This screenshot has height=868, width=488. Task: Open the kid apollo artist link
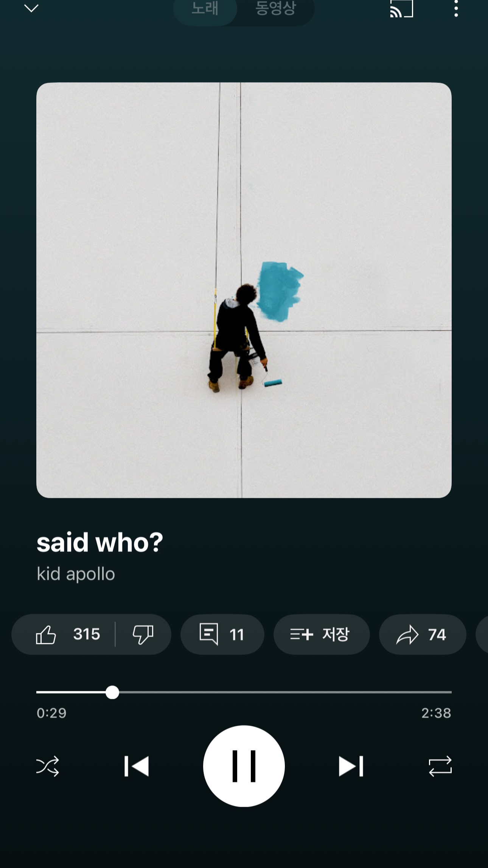[76, 574]
